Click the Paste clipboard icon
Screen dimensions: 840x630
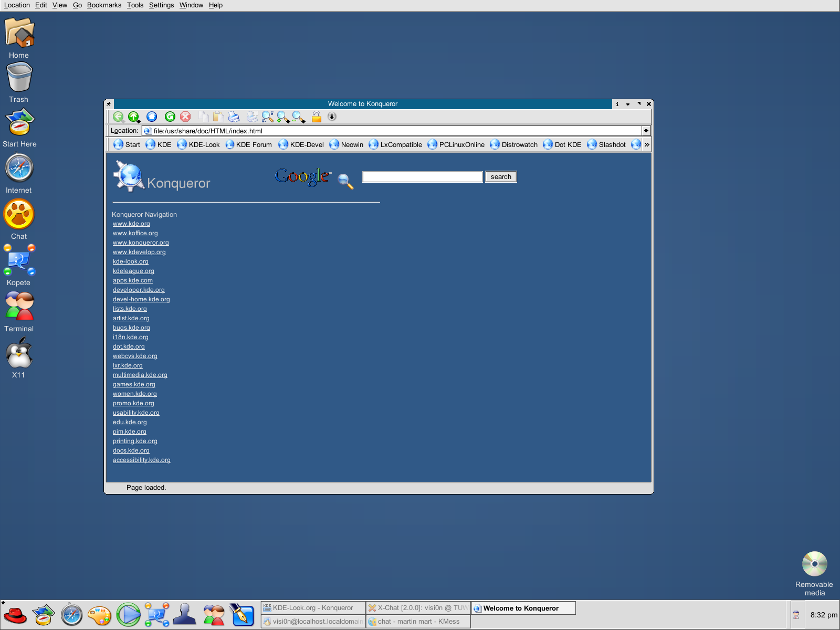pos(219,117)
